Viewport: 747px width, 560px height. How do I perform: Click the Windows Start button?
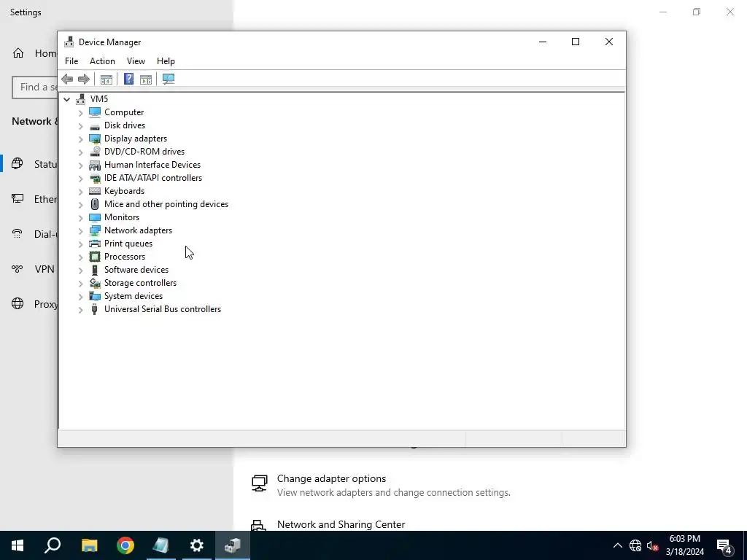point(18,545)
